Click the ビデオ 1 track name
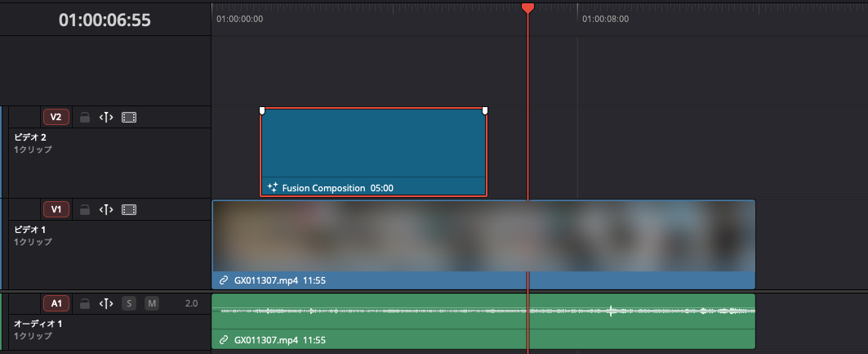Viewport: 868px width, 354px height. pos(30,230)
